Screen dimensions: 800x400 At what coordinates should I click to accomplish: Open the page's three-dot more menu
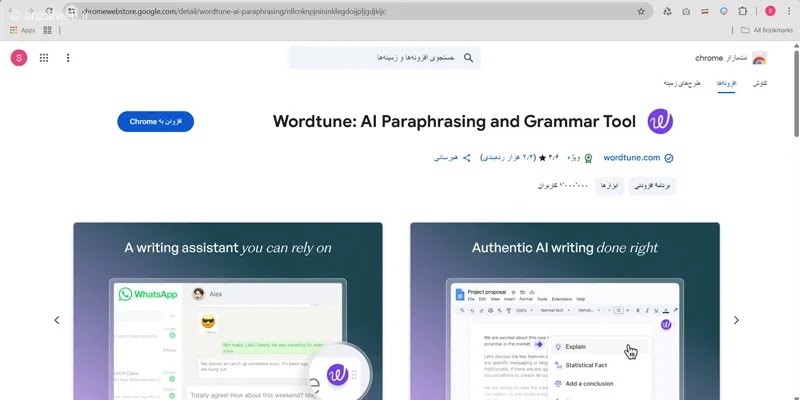(68, 58)
